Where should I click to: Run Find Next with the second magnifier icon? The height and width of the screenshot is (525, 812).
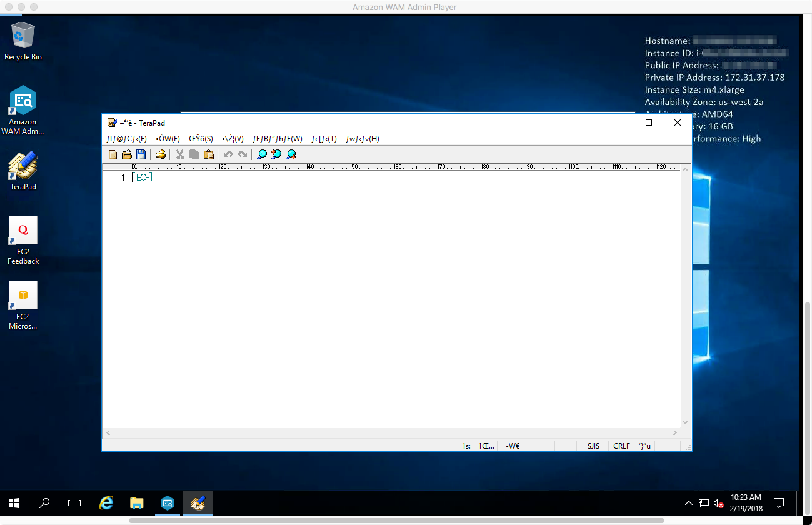coord(276,154)
